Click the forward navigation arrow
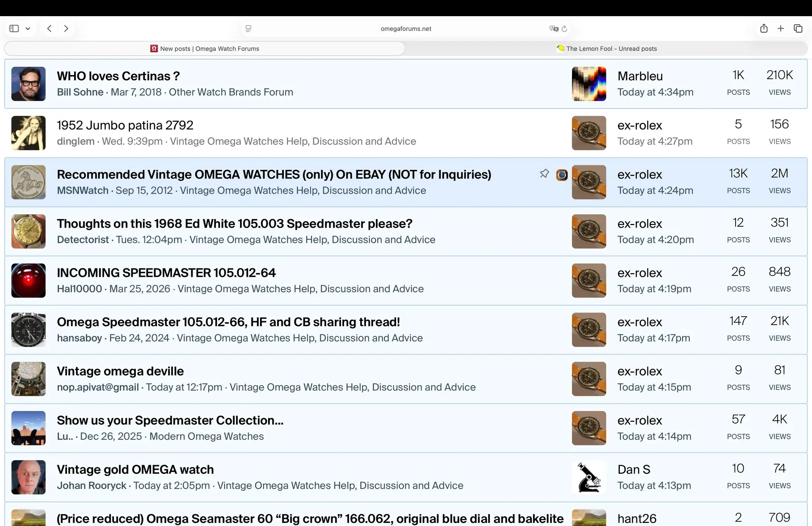 [x=66, y=28]
